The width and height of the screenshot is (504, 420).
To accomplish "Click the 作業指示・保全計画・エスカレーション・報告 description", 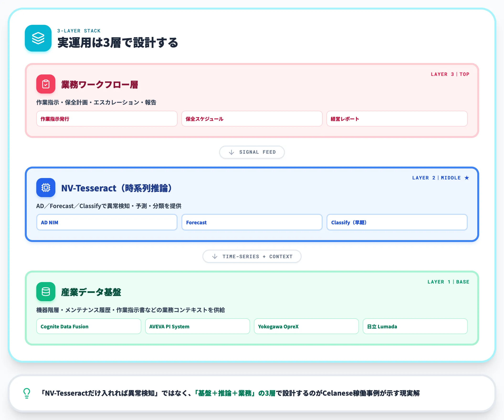I will 96,102.
